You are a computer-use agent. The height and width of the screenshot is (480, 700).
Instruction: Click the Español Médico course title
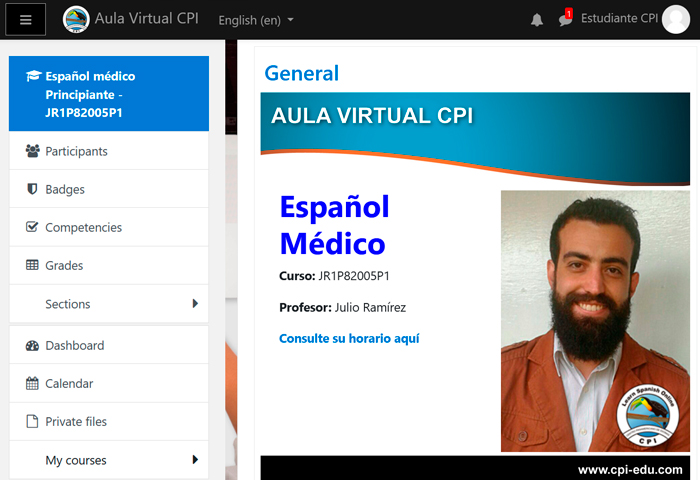pyautogui.click(x=334, y=225)
